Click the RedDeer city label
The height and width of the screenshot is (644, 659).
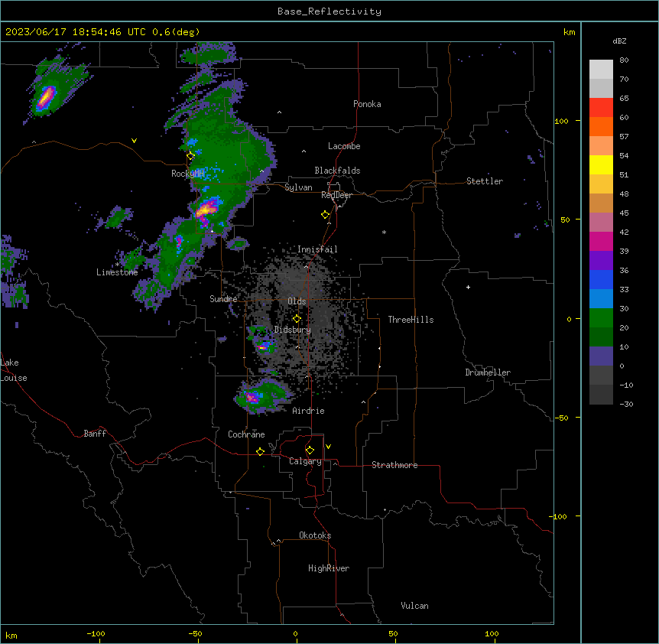pos(336,195)
